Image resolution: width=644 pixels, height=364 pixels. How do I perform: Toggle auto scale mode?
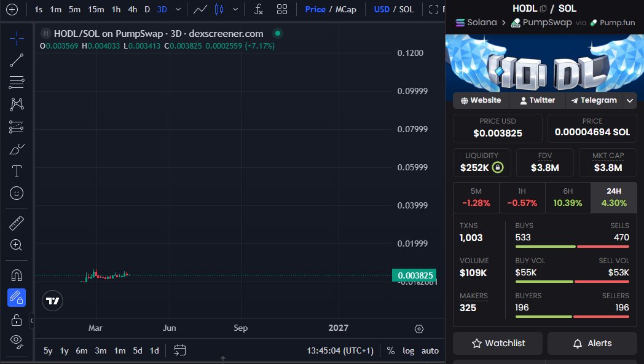click(x=430, y=351)
